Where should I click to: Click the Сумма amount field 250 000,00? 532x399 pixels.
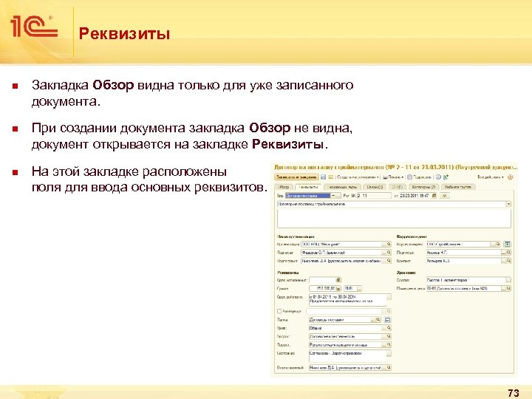pos(323,289)
